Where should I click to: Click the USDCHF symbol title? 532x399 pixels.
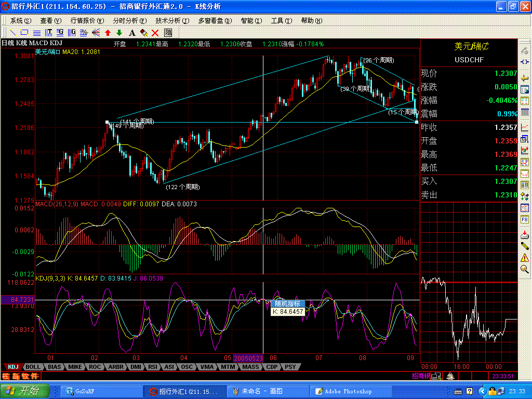[x=469, y=60]
